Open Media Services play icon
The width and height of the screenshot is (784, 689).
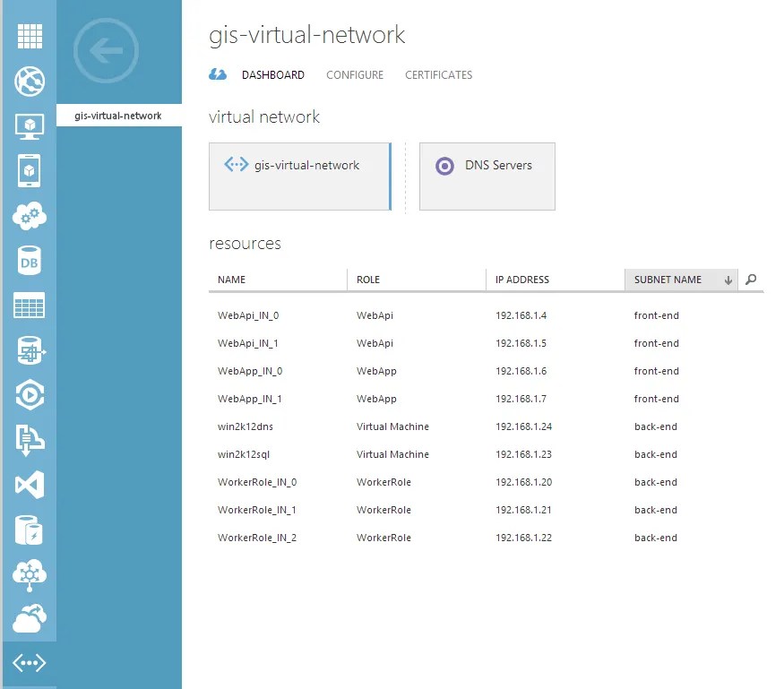pos(30,395)
